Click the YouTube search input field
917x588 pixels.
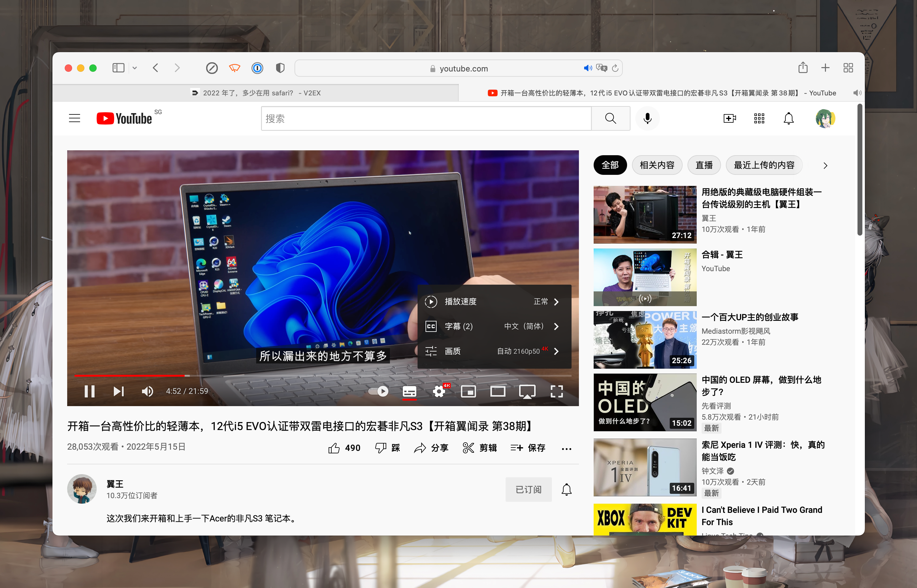point(426,119)
